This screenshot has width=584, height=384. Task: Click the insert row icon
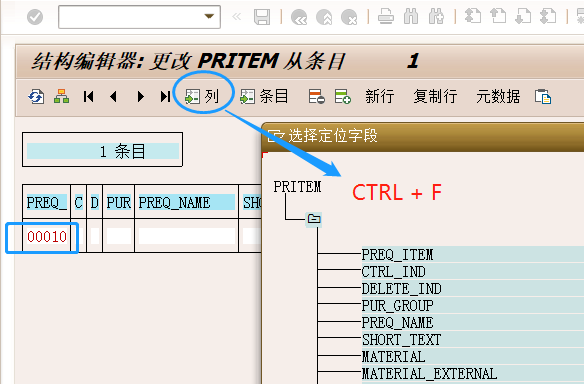click(x=343, y=97)
